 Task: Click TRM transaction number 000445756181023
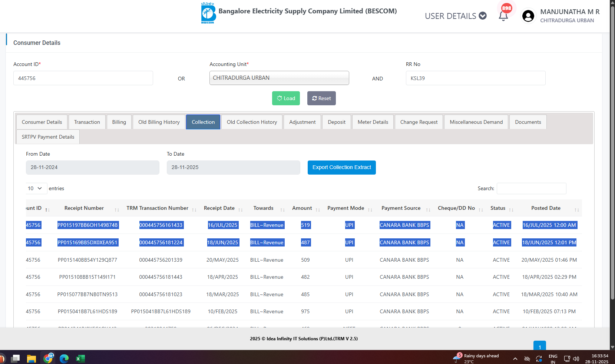[161, 294]
